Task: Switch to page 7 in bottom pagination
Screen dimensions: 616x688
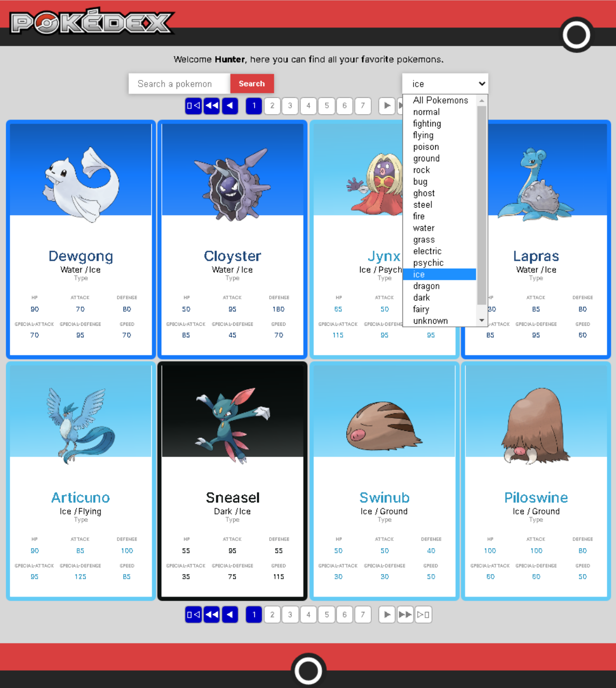Action: [363, 614]
